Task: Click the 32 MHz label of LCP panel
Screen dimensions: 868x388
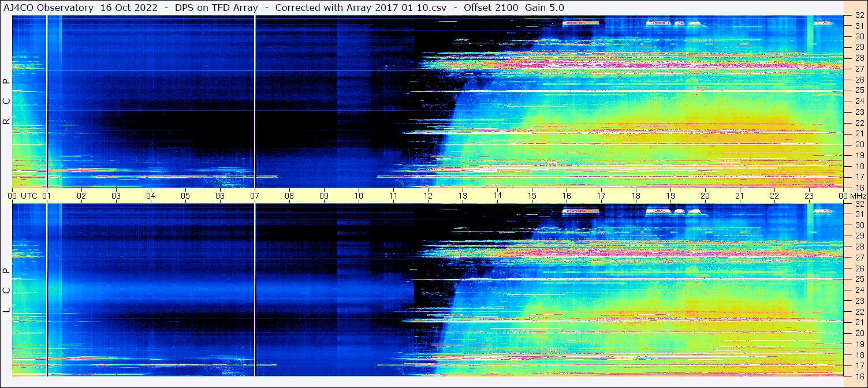Action: [x=859, y=204]
